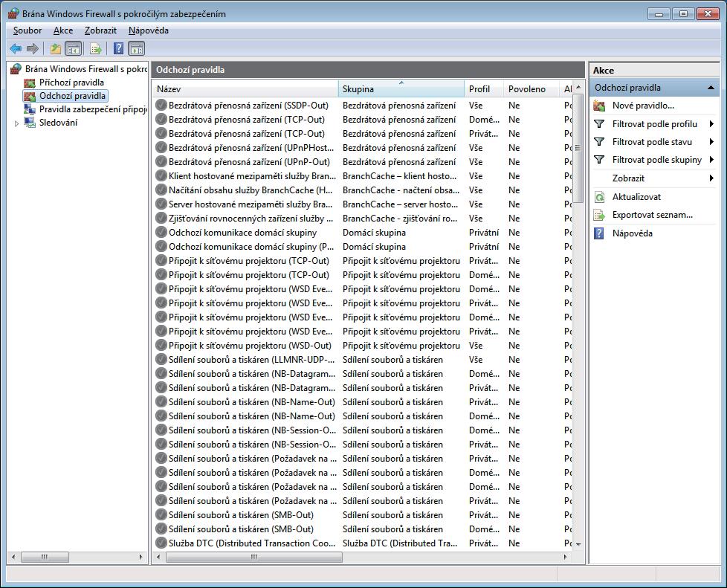Click the blue Back arrow in toolbar
The image size is (727, 588).
(16, 48)
